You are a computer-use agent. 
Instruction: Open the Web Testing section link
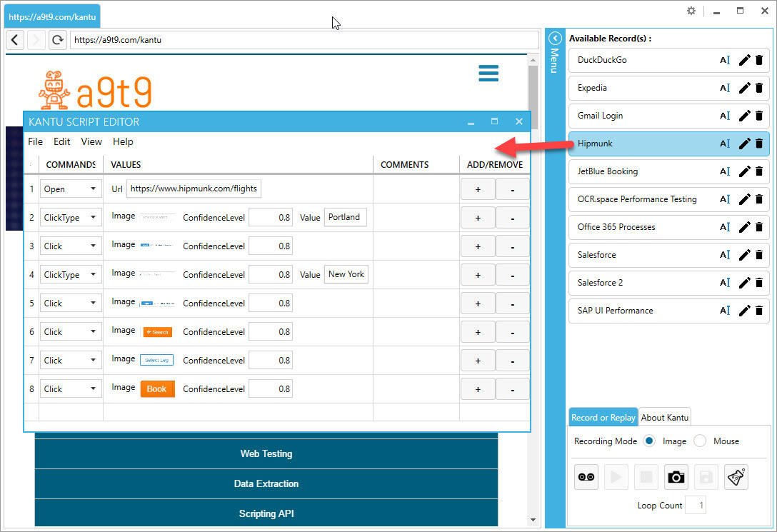pos(266,453)
